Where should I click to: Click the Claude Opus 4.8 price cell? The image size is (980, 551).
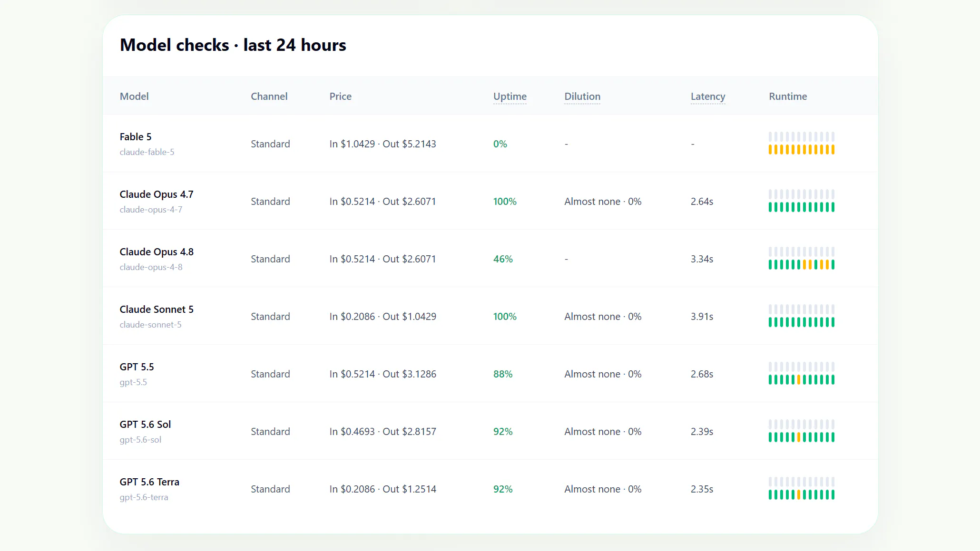pos(382,259)
